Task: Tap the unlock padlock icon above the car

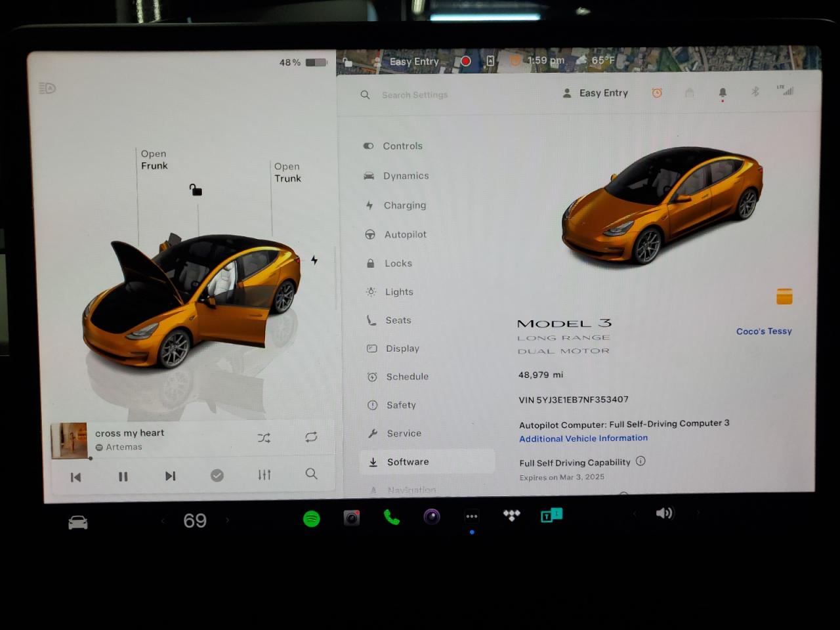Action: 196,190
